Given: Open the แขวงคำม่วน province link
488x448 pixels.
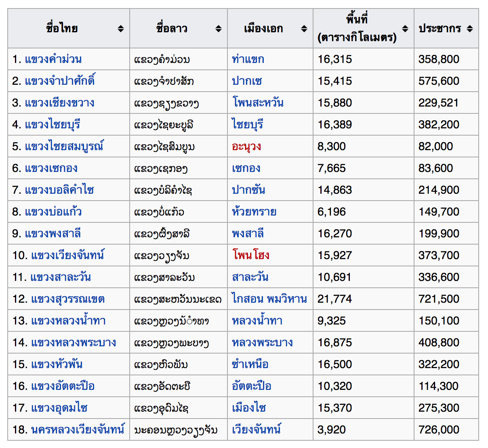Looking at the screenshot, I should coord(53,59).
